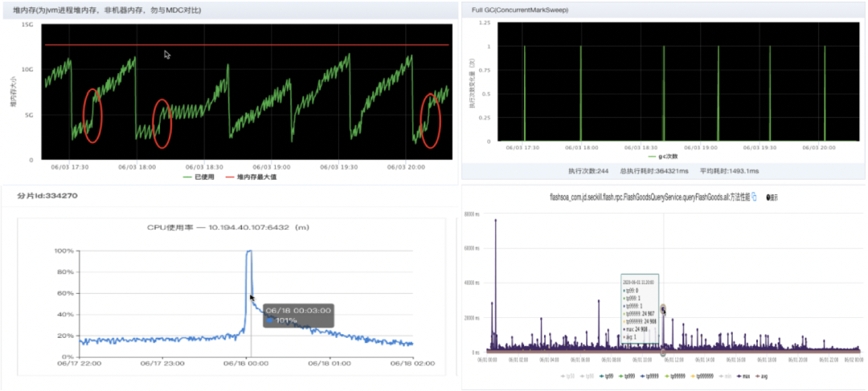Toggle the max legend series
The image size is (868, 391).
click(743, 376)
